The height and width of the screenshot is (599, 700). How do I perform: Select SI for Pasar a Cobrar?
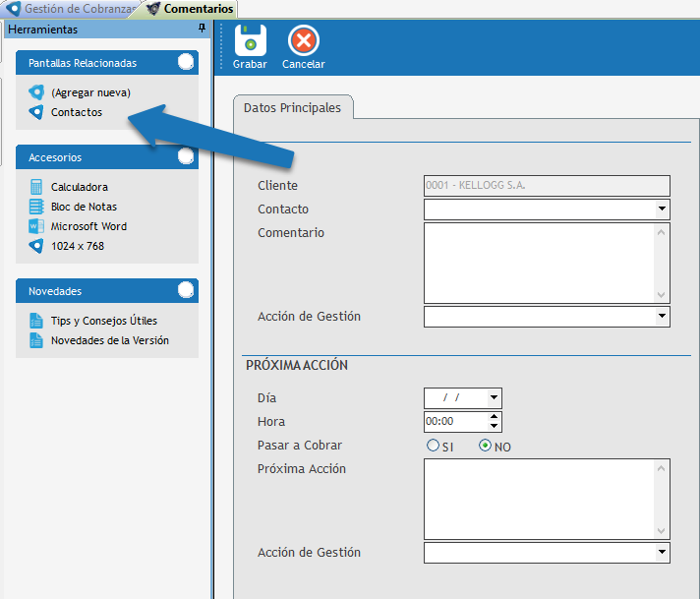434,446
